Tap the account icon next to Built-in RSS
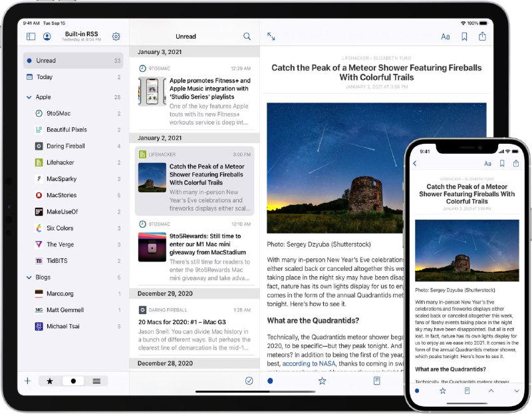Viewport: 532px width, 414px height. (x=45, y=37)
